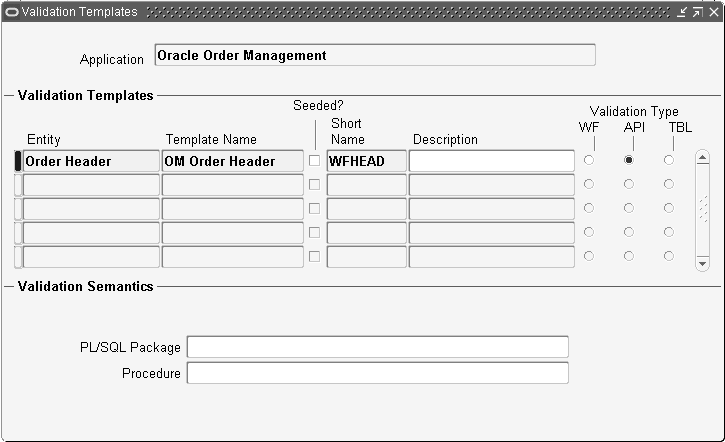
Task: Toggle the Seeded checkbox in the second row
Action: pos(314,184)
